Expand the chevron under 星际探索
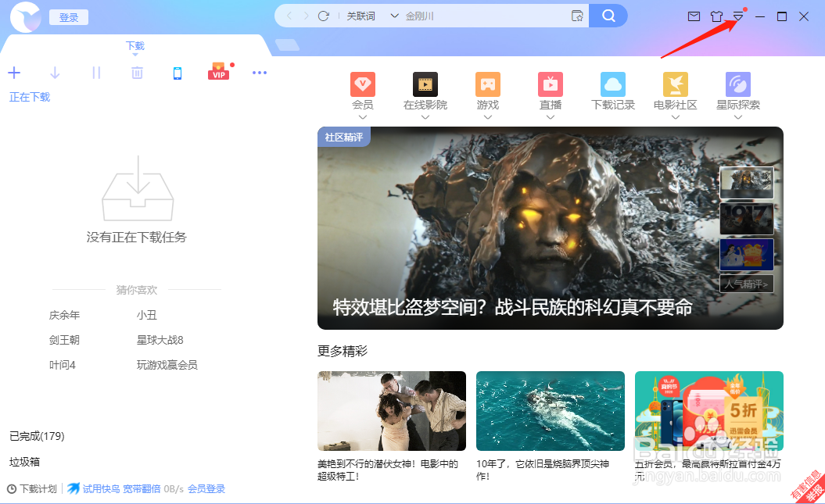Image resolution: width=825 pixels, height=504 pixels. click(x=738, y=117)
